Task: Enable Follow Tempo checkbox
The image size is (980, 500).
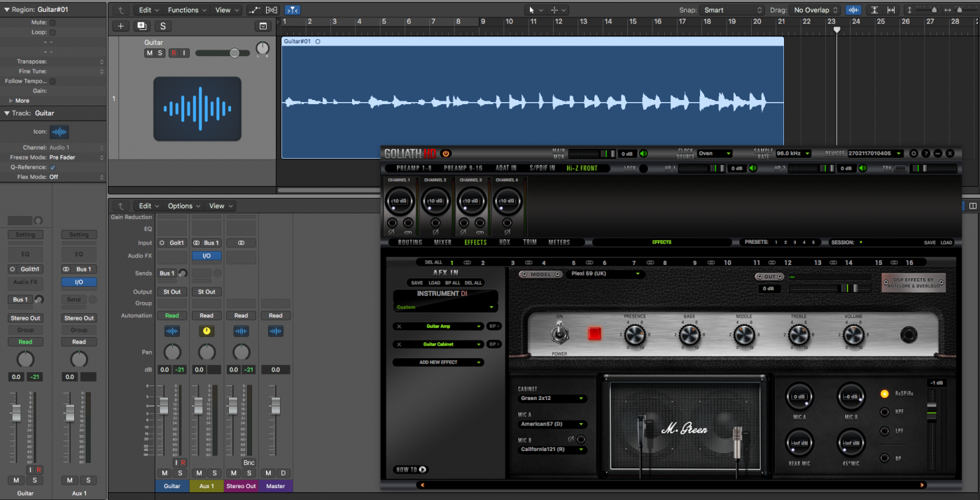Action: pos(52,81)
